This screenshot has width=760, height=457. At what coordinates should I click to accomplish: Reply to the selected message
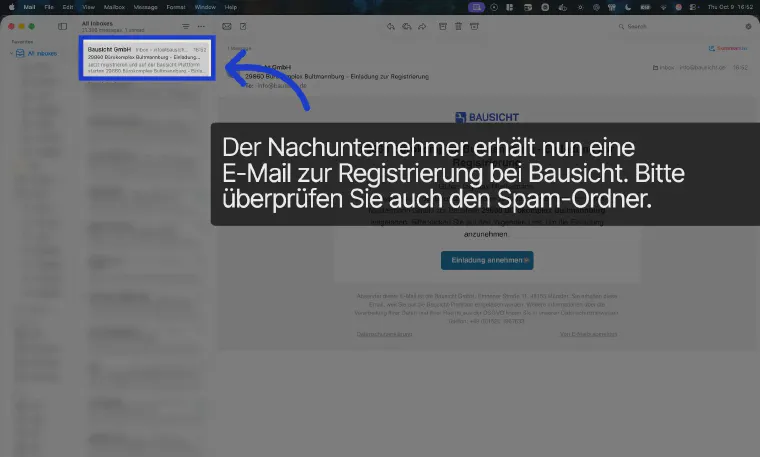click(x=391, y=27)
